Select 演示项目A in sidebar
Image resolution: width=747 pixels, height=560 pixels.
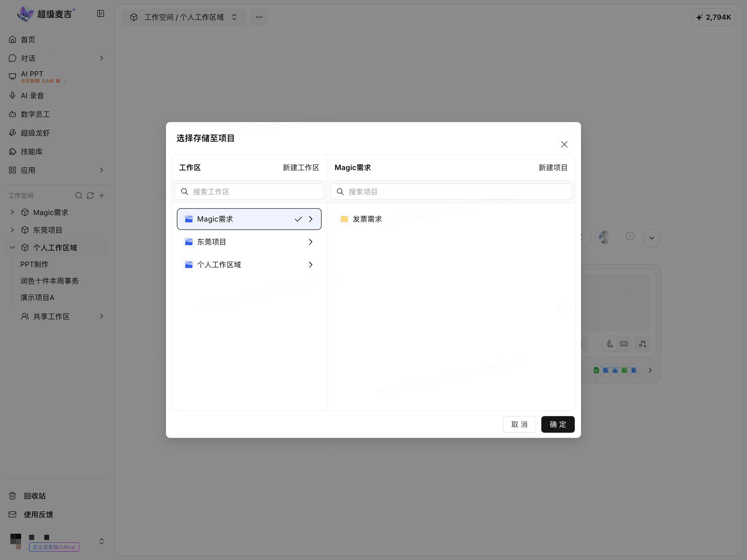(x=37, y=298)
